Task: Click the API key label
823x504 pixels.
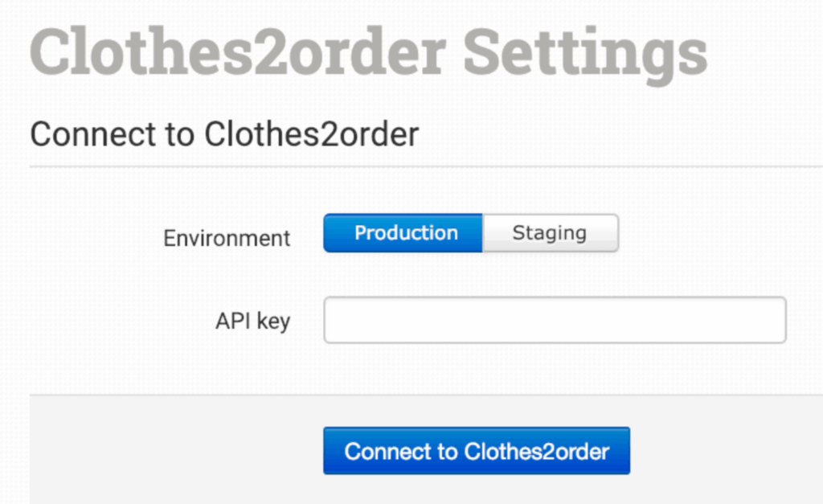Action: coord(252,322)
